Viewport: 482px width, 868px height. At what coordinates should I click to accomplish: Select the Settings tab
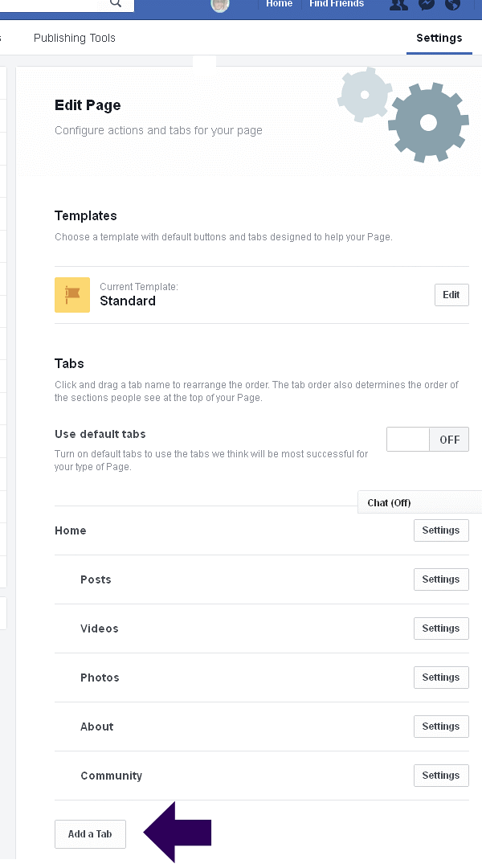[439, 38]
